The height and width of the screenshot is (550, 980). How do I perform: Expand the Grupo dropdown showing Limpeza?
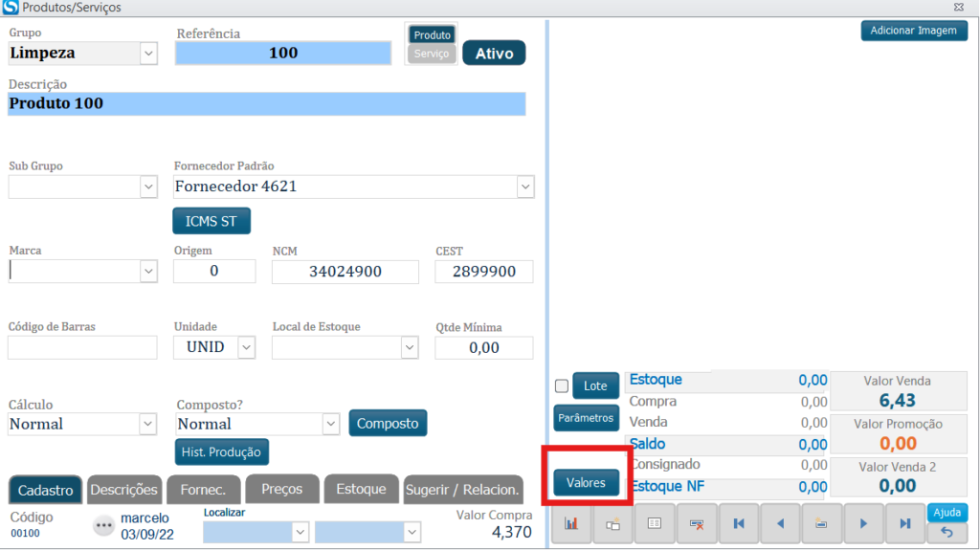click(x=148, y=54)
